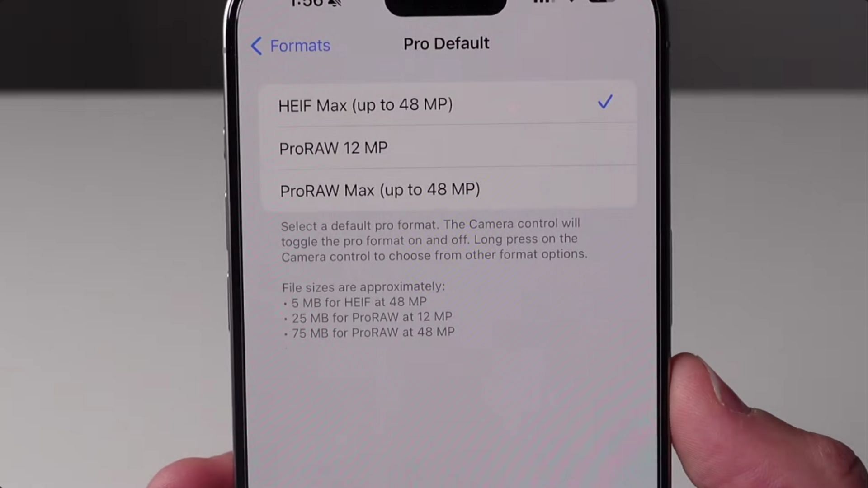Select ProRAW Max (up to 48 MP) format

point(380,189)
